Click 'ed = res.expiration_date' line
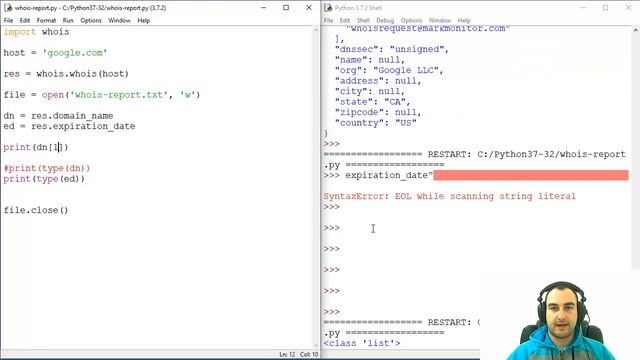640x360 pixels. click(x=69, y=127)
